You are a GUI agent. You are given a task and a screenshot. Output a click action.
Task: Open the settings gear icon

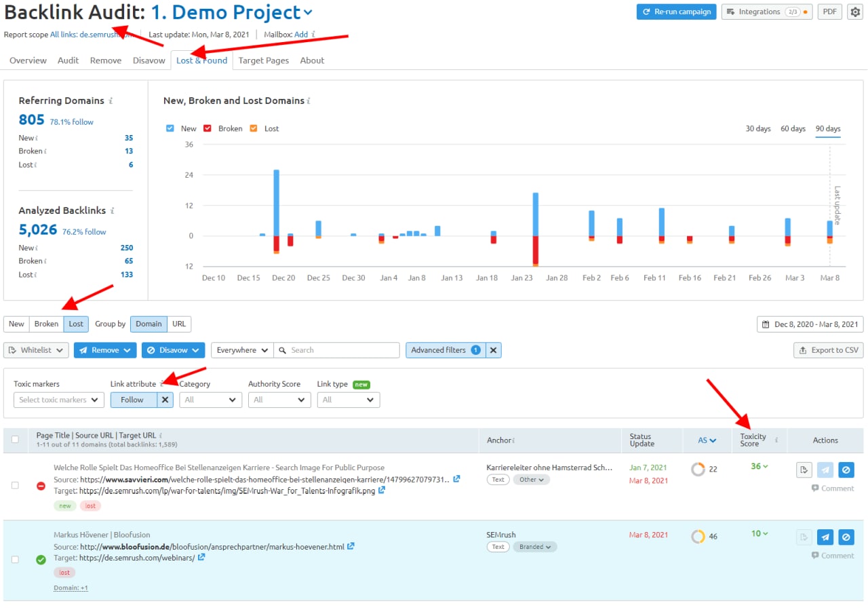point(855,12)
